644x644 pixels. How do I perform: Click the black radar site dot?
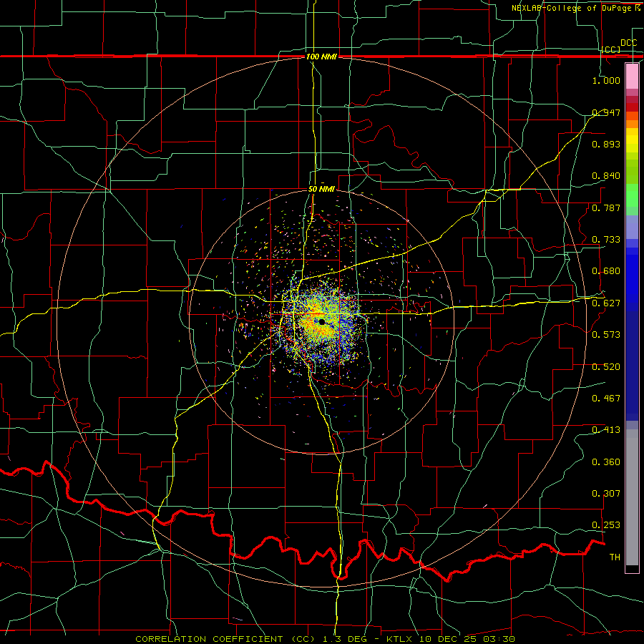point(322,321)
